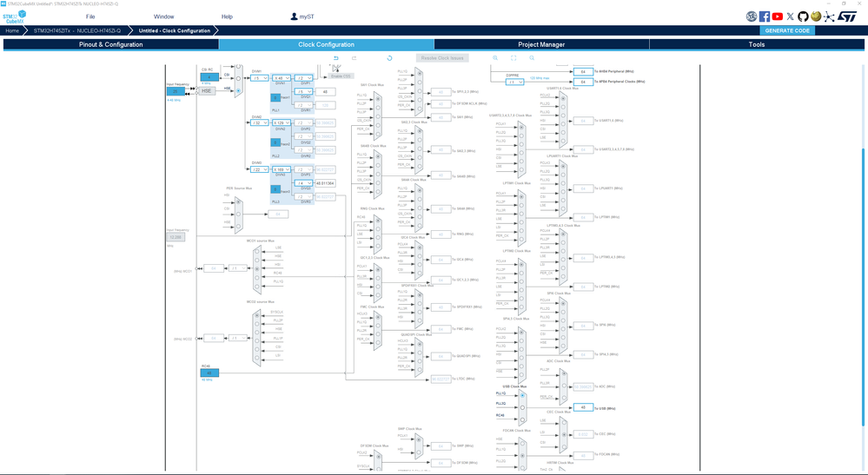Open the Window menu
The width and height of the screenshot is (868, 475).
164,16
